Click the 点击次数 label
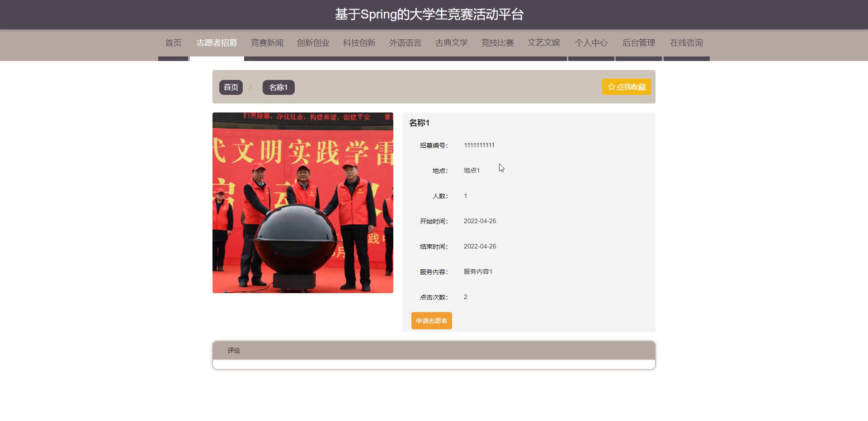 (x=434, y=297)
